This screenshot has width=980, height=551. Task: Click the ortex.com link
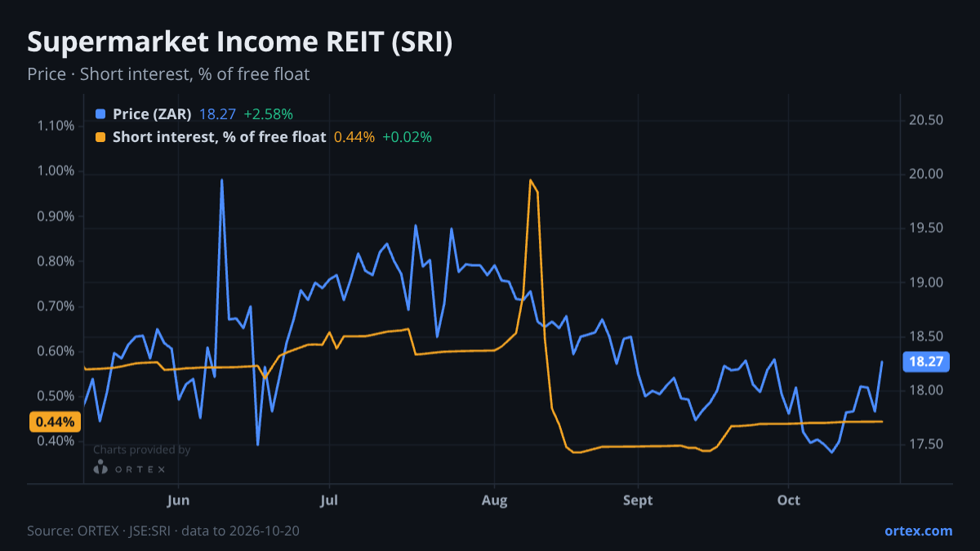point(918,531)
